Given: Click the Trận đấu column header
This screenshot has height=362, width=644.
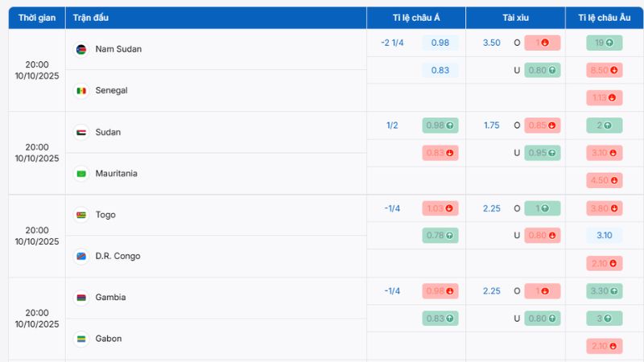Looking at the screenshot, I should pos(93,18).
